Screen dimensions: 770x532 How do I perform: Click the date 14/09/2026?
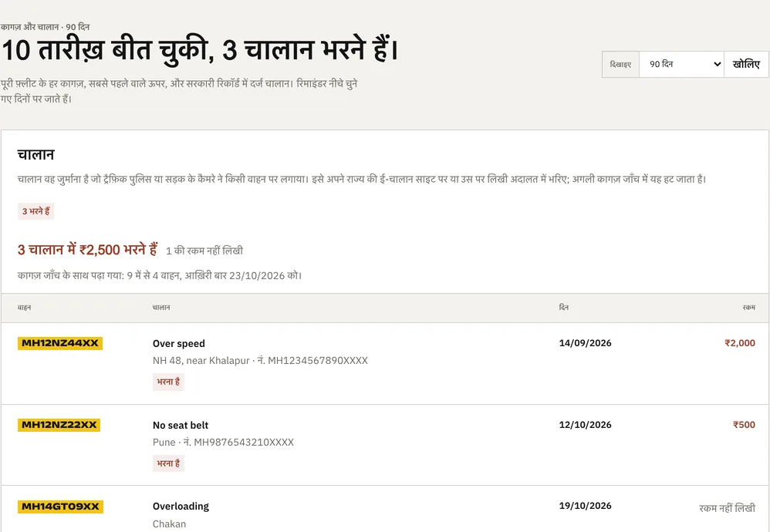(x=585, y=343)
